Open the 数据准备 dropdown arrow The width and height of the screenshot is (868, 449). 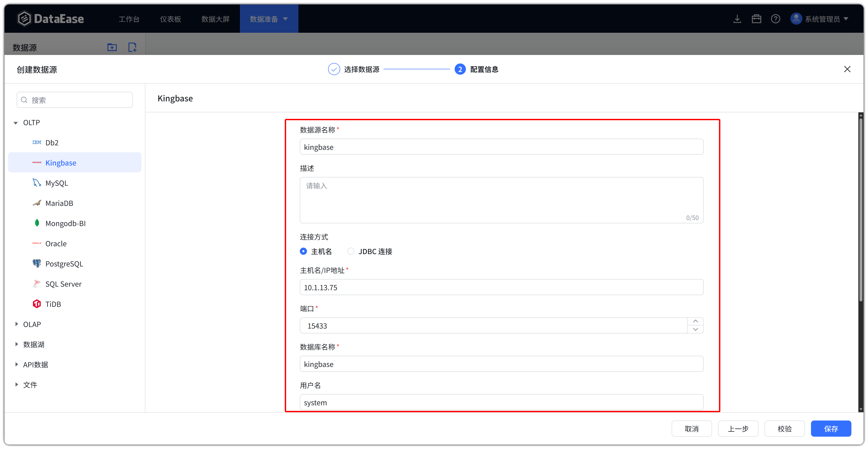[x=285, y=19]
